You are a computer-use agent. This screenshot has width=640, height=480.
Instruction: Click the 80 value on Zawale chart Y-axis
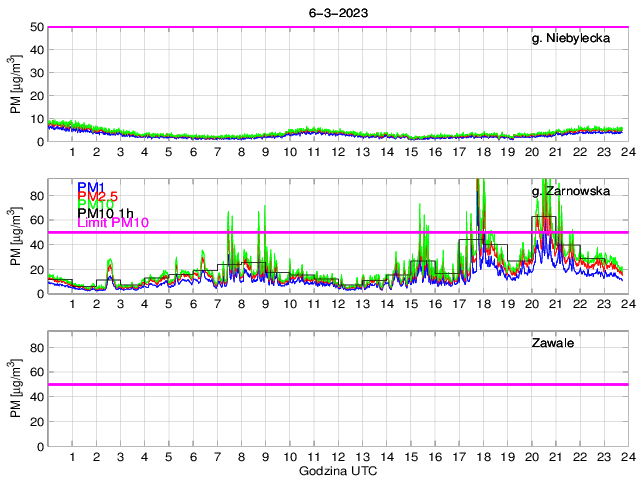pyautogui.click(x=35, y=348)
